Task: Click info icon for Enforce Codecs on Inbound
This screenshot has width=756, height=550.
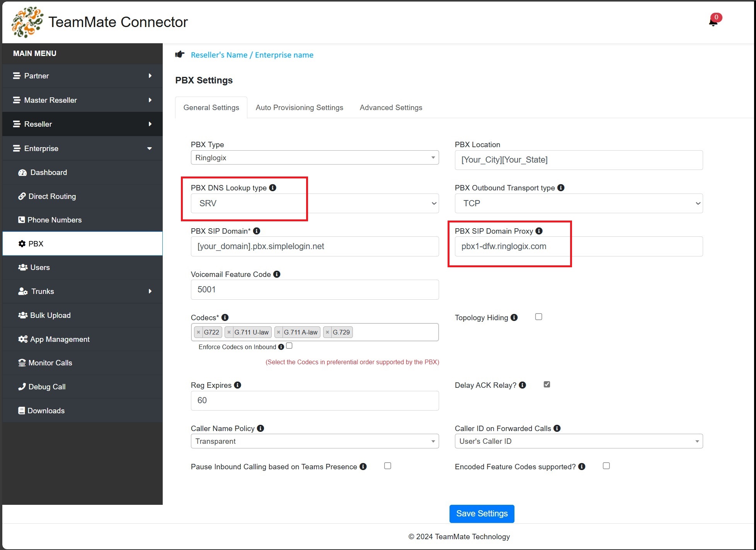Action: point(281,347)
